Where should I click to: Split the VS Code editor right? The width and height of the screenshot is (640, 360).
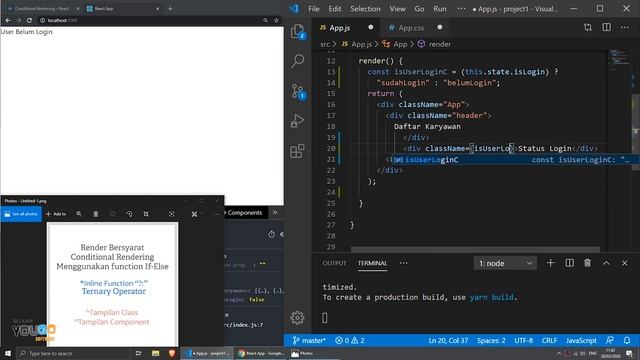click(607, 27)
